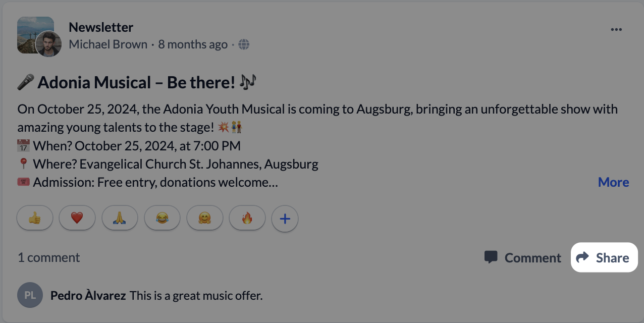Open Michael Brown's profile link
The width and height of the screenshot is (644, 323).
(108, 44)
